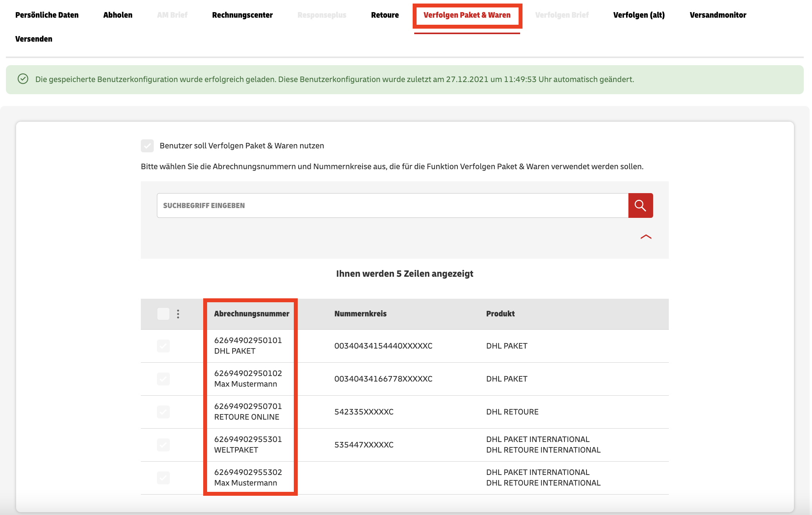Viewport: 812px width, 515px height.
Task: Click the red magnifier search button
Action: click(640, 205)
